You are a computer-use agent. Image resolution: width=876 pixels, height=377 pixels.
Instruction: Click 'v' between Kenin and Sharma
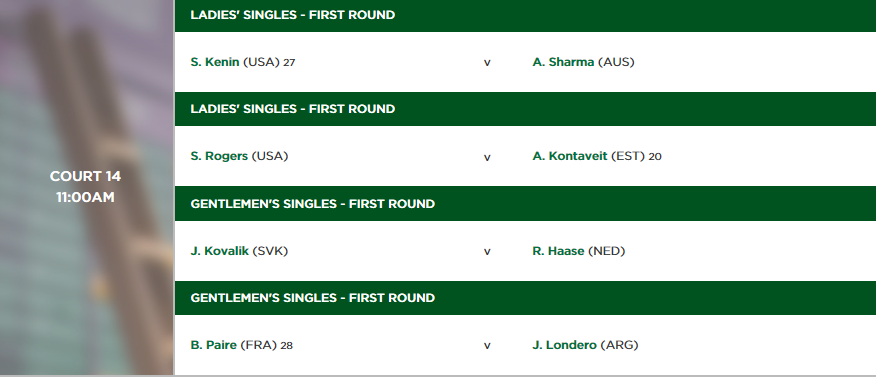tap(487, 63)
